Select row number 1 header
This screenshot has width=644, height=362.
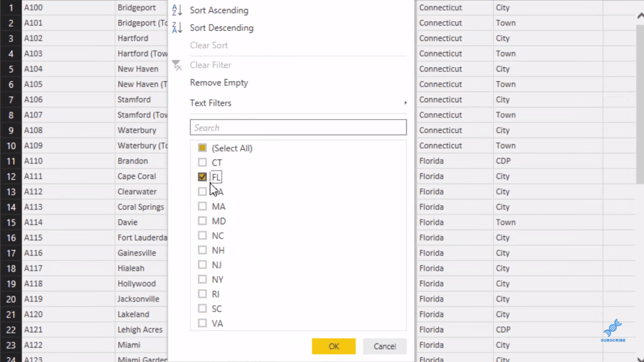[x=11, y=8]
